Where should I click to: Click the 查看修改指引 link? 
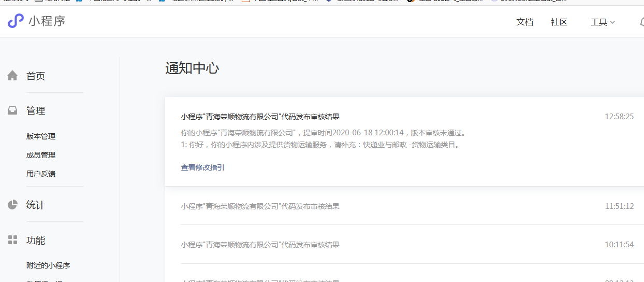(202, 167)
